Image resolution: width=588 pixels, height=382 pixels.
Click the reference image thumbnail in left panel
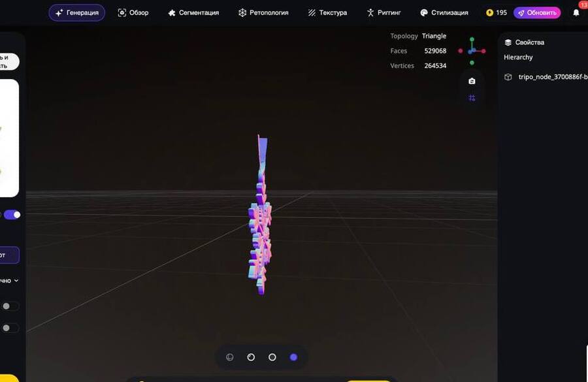[x=9, y=138]
